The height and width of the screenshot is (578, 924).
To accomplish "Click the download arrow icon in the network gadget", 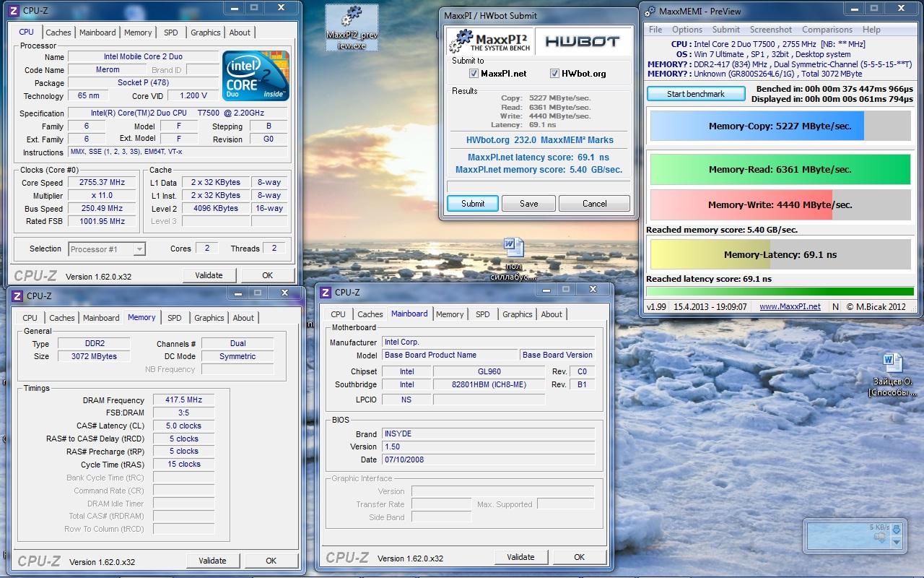I will (897, 531).
